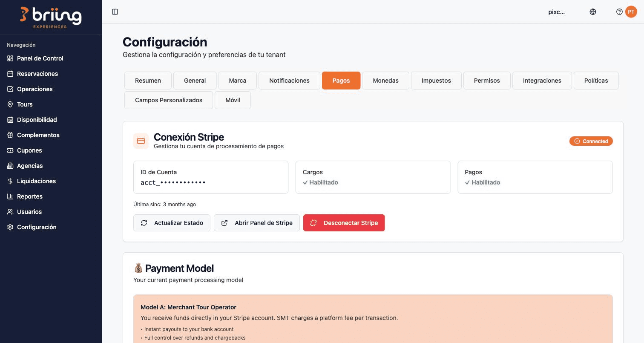The height and width of the screenshot is (343, 644).
Task: Click the red Desconectar Stripe button
Action: (344, 223)
